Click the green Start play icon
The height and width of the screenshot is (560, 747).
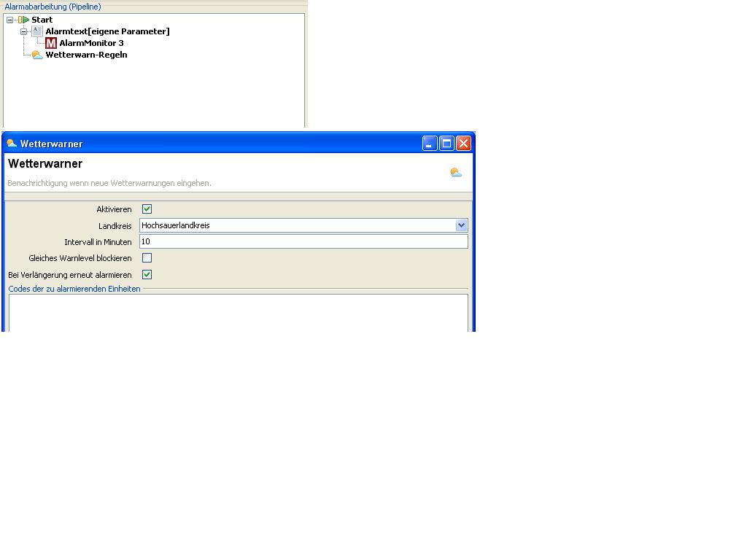pyautogui.click(x=24, y=20)
